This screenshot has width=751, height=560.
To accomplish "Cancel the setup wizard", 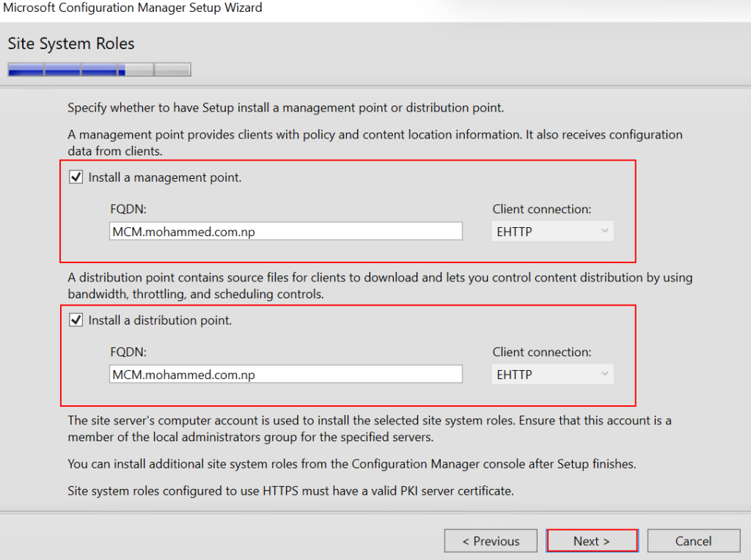I will click(x=693, y=541).
